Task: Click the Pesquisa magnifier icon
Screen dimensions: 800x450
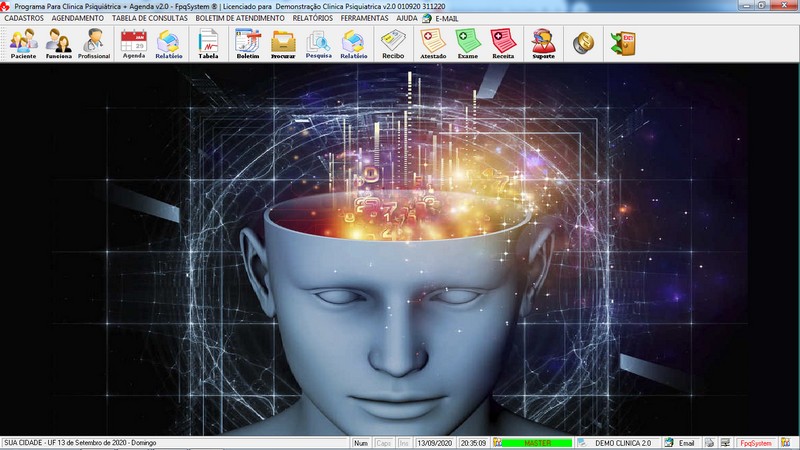Action: pos(318,43)
